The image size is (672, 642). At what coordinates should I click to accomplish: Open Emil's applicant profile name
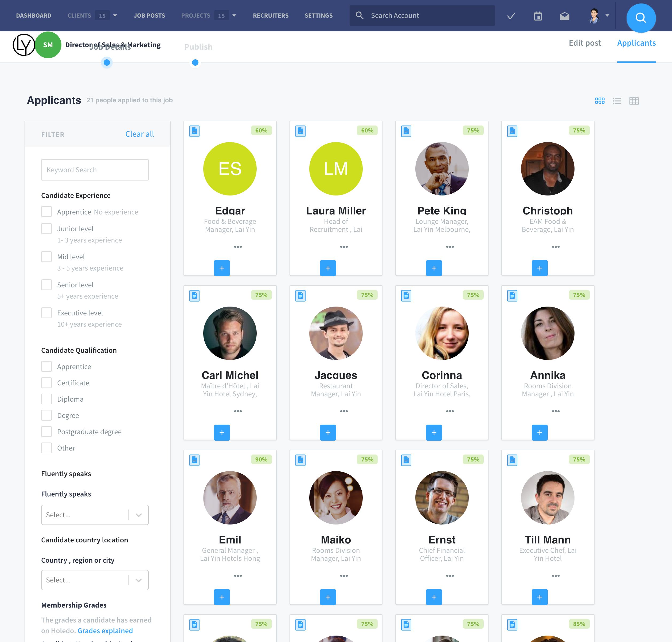tap(230, 540)
